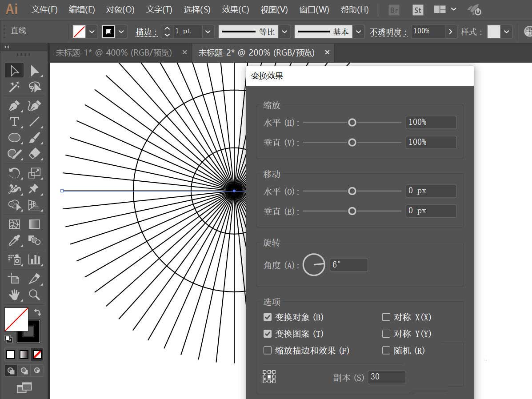Image resolution: width=532 pixels, height=399 pixels.
Task: Select the Magic Wand tool
Action: tap(14, 87)
